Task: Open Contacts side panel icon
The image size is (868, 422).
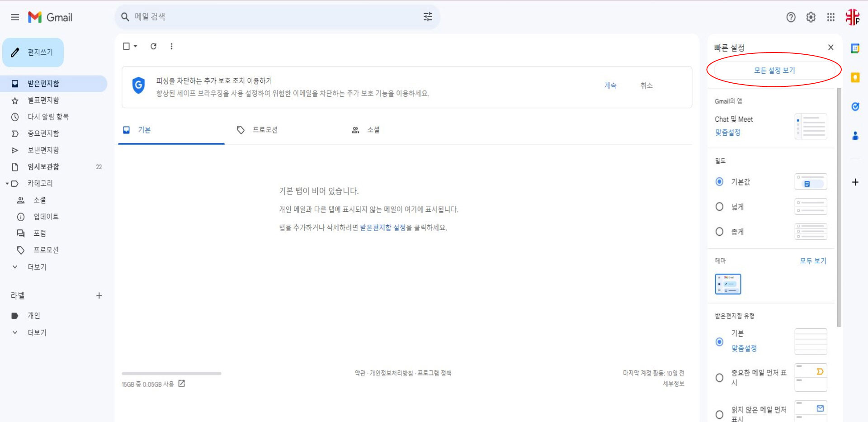Action: pos(855,136)
